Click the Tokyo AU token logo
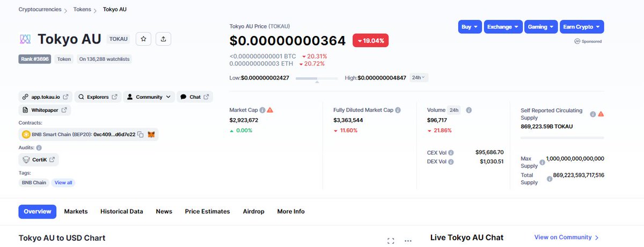Image resolution: width=644 pixels, height=247 pixels. point(26,39)
